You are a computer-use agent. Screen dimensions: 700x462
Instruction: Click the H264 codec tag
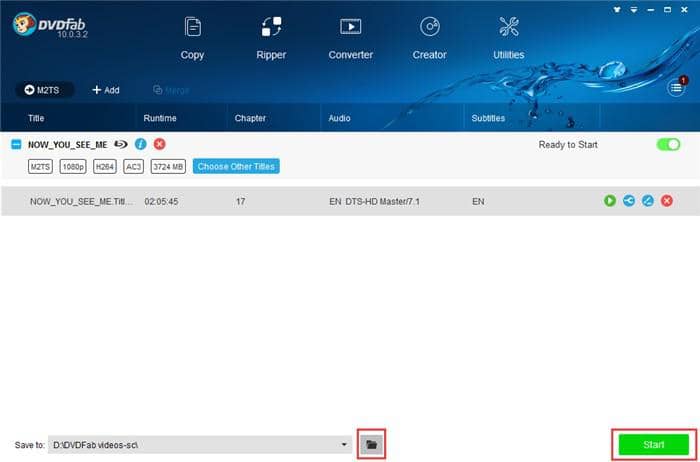coord(105,167)
